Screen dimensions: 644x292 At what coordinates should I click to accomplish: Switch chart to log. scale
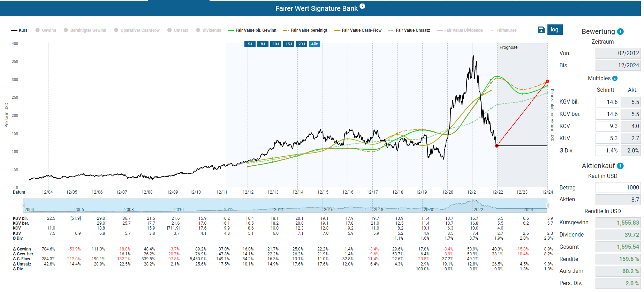[555, 30]
